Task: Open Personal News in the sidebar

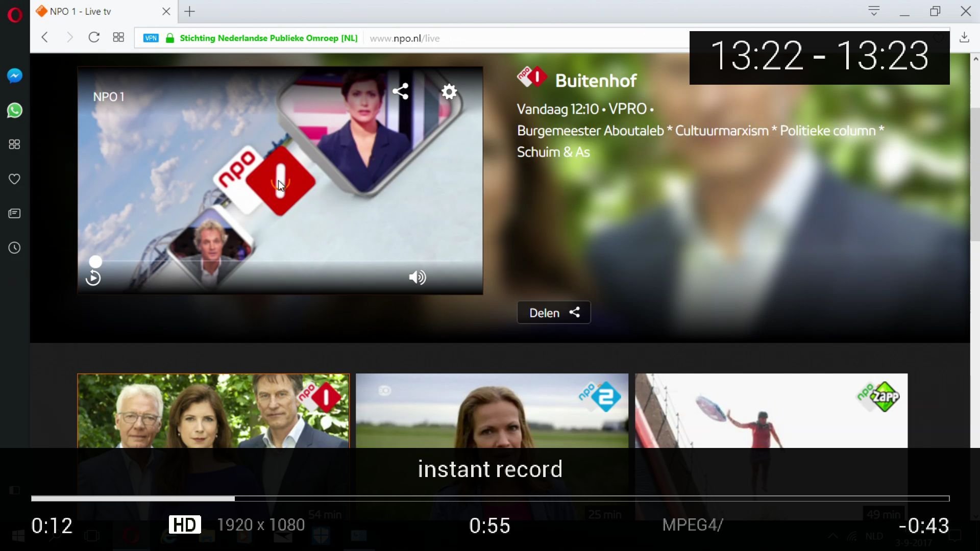Action: tap(15, 213)
